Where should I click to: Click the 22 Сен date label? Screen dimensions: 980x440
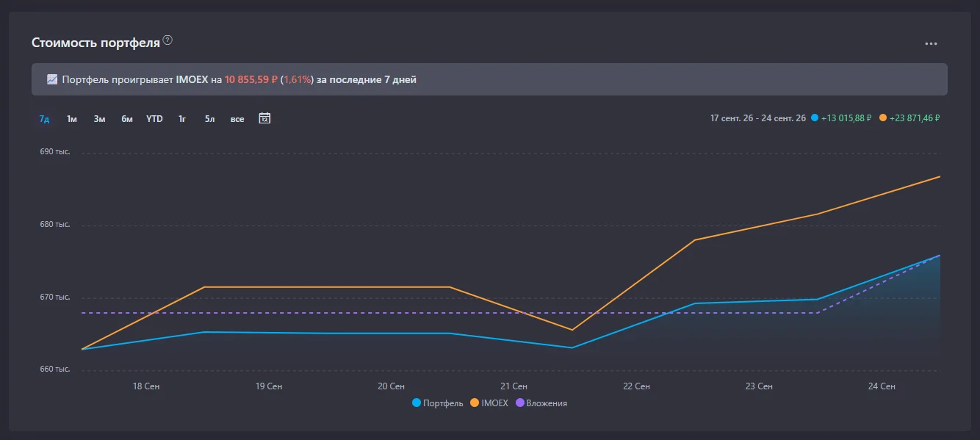[636, 386]
